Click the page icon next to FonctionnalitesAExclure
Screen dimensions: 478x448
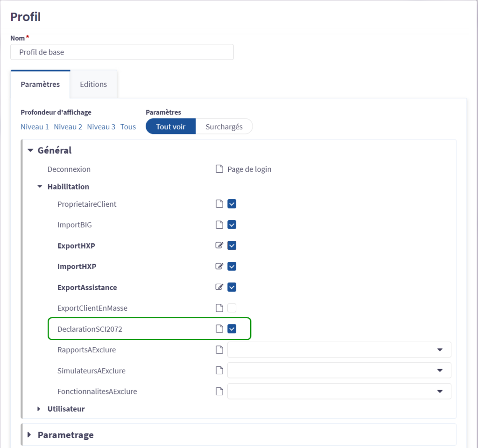click(x=219, y=392)
